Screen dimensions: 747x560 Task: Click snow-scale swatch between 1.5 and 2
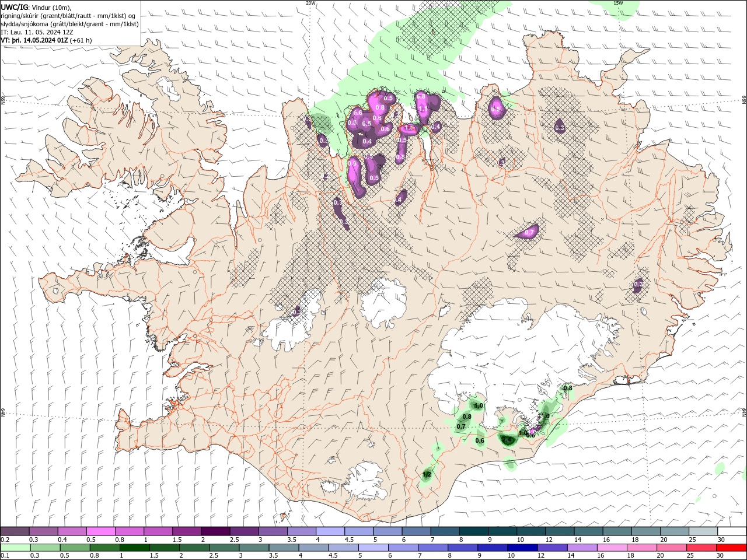[187, 531]
